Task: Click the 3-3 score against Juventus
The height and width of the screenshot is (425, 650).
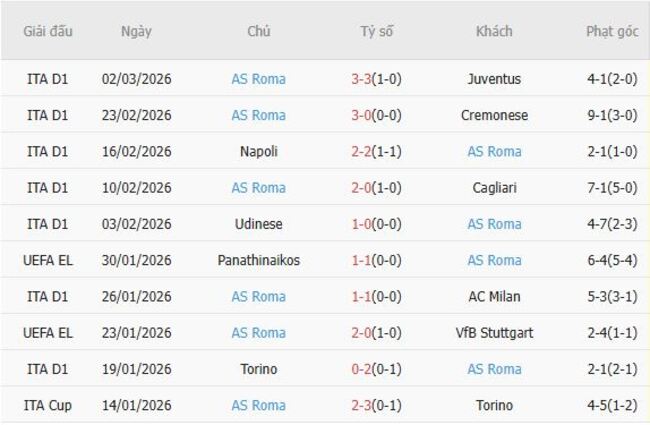Action: [x=361, y=79]
